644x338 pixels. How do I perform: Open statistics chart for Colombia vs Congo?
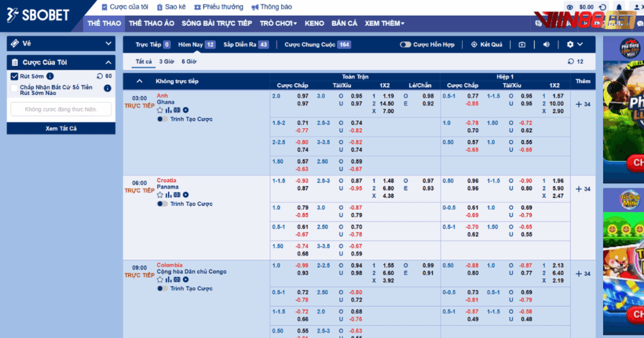pos(169,280)
